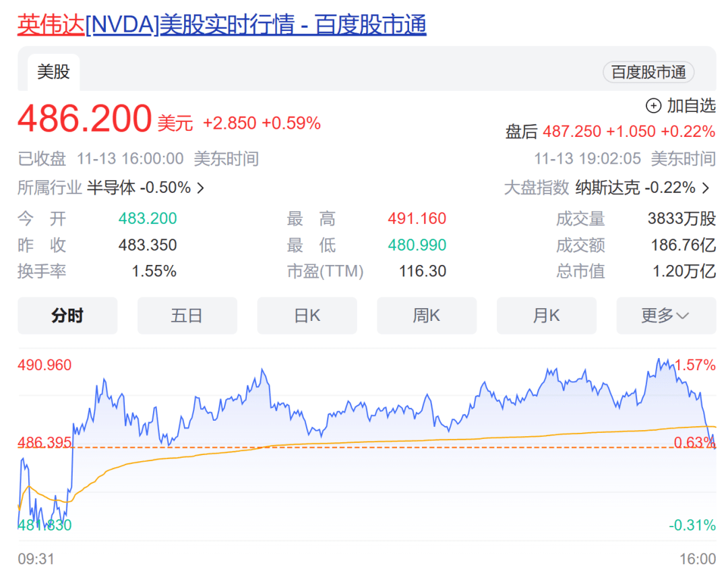This screenshot has height=567, width=728.
Task: Click the orange average price line
Action: [x=404, y=441]
